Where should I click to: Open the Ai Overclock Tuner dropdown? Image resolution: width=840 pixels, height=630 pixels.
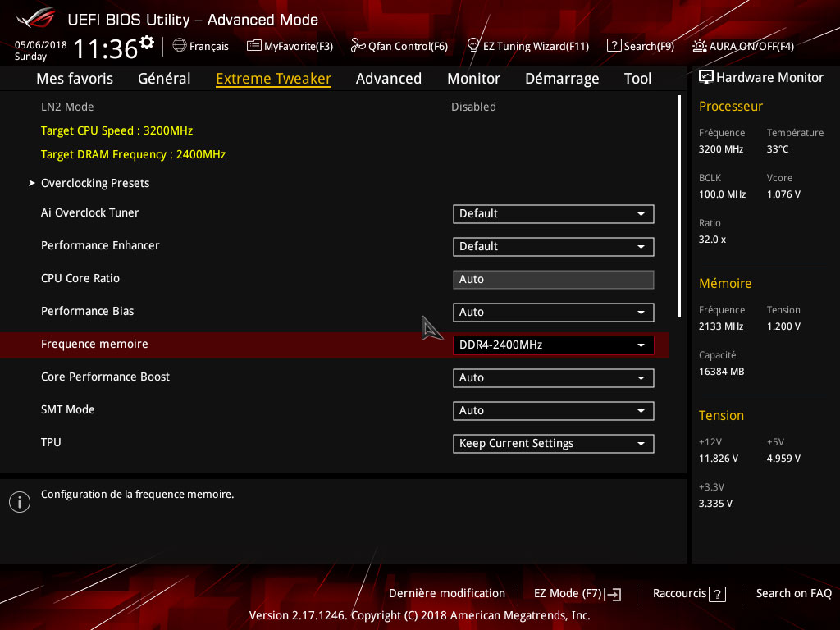click(554, 214)
